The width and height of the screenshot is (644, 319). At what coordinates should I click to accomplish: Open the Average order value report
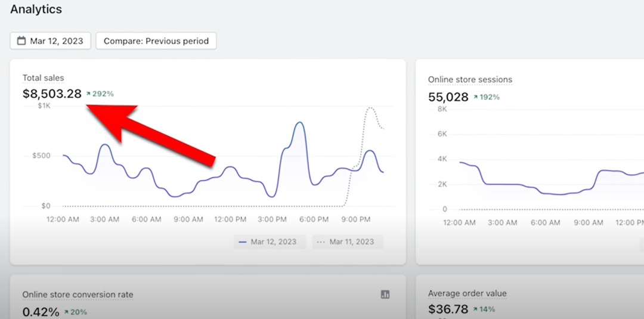coord(467,293)
